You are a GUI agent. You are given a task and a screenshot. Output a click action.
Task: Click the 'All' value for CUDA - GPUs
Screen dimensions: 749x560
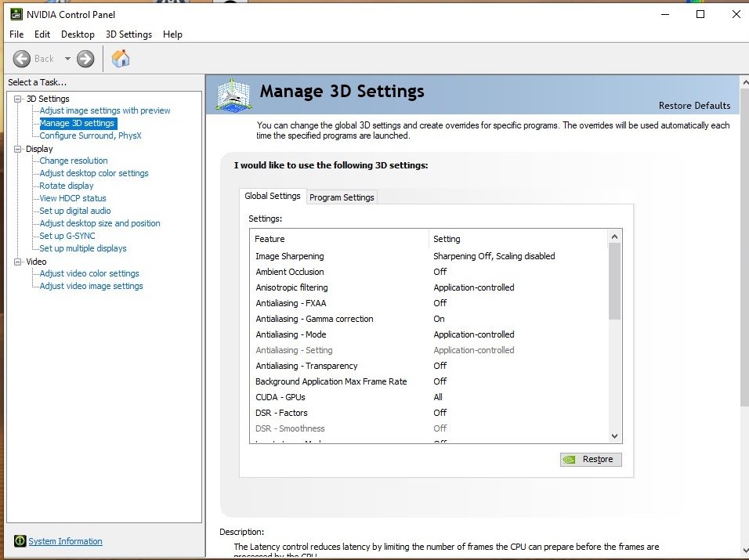(438, 397)
